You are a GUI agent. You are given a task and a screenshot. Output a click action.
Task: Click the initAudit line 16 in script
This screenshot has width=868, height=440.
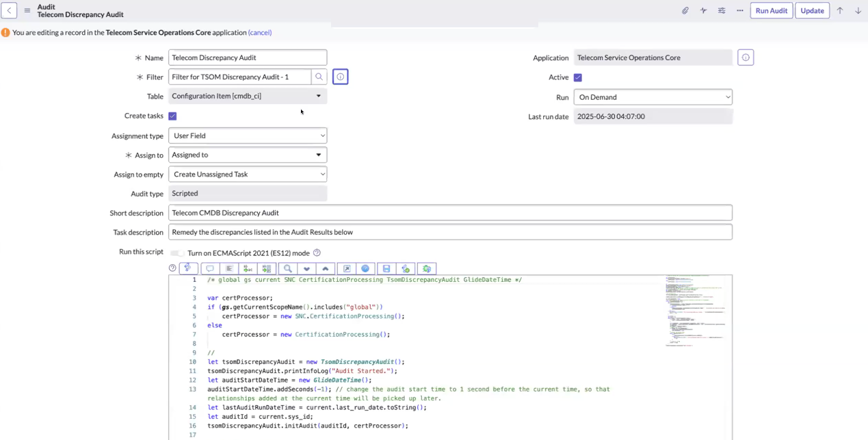click(x=308, y=426)
